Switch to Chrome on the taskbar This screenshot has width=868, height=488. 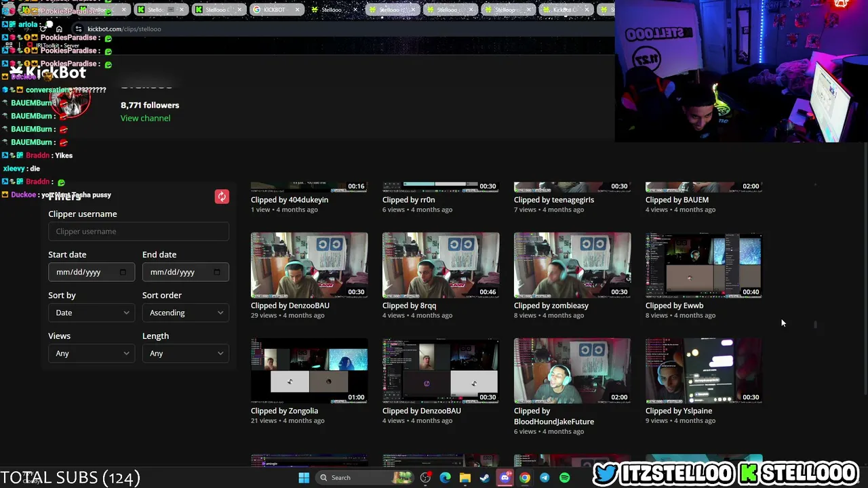click(525, 478)
